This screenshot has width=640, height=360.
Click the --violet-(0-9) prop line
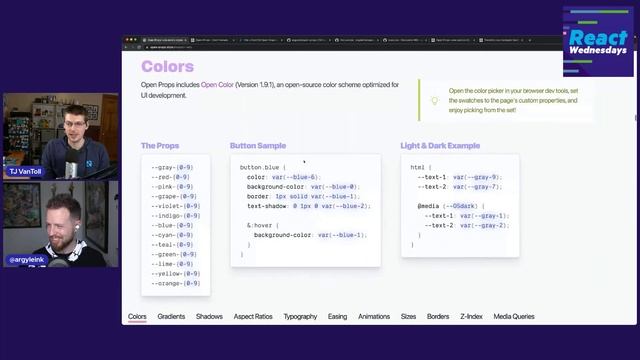coord(176,206)
